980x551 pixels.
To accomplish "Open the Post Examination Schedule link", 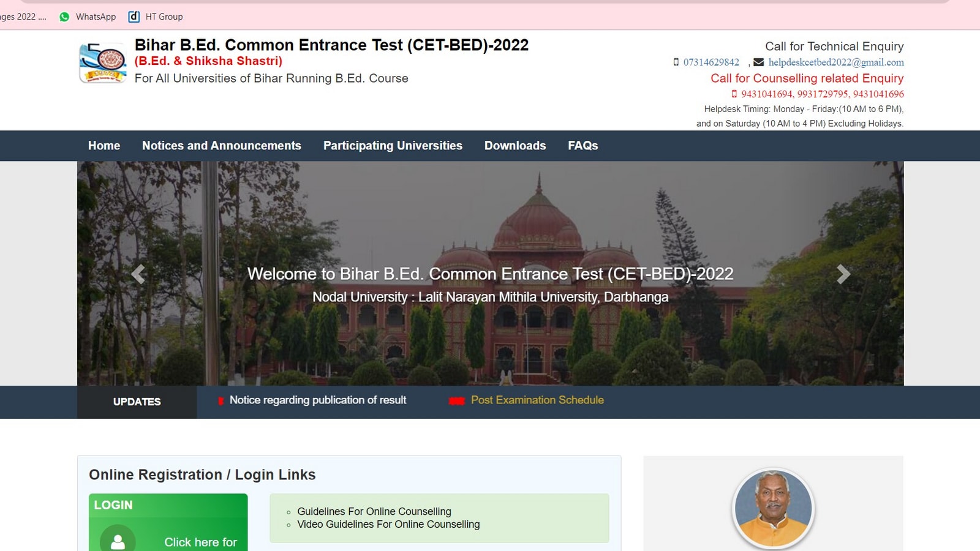I will pos(537,400).
